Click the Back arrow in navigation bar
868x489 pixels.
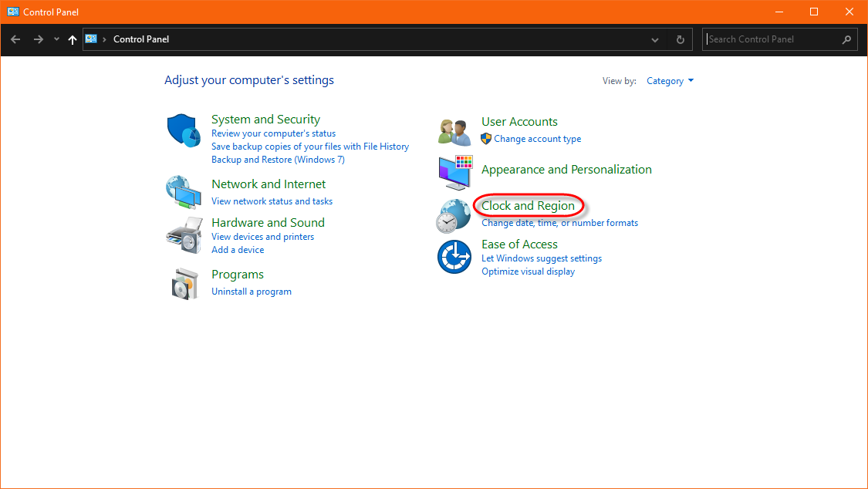[x=15, y=39]
